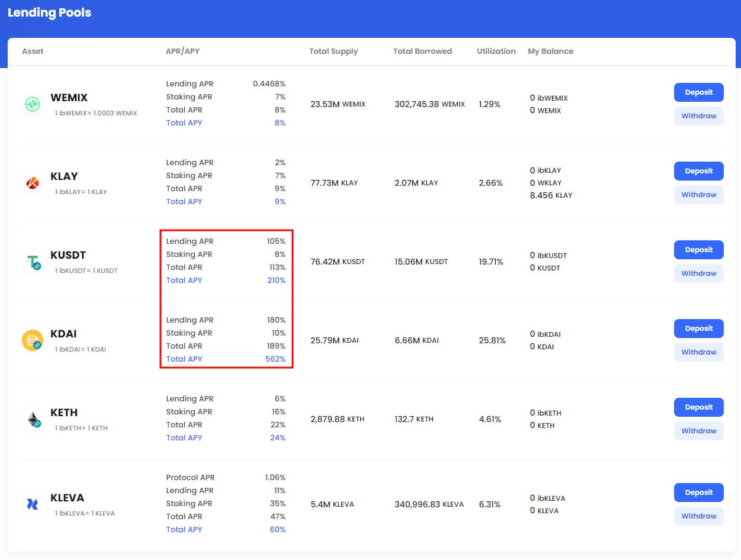Image resolution: width=741 pixels, height=560 pixels.
Task: Click the 77.73M KLAY total supply
Action: 334,183
